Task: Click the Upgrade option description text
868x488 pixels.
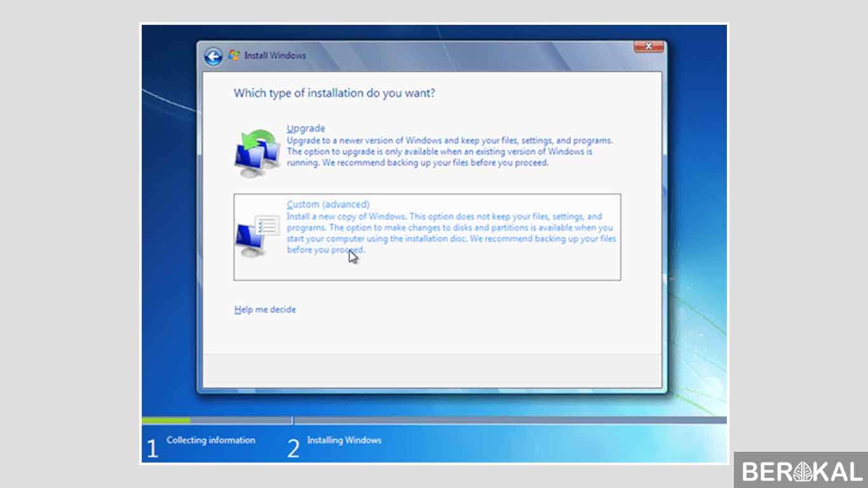Action: click(450, 151)
